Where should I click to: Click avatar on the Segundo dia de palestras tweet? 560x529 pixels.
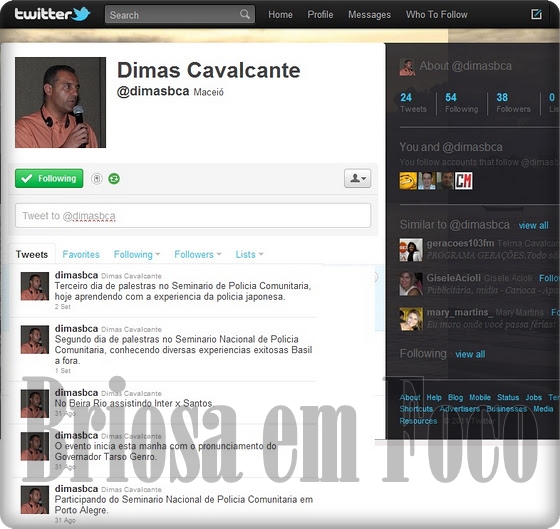(x=35, y=340)
